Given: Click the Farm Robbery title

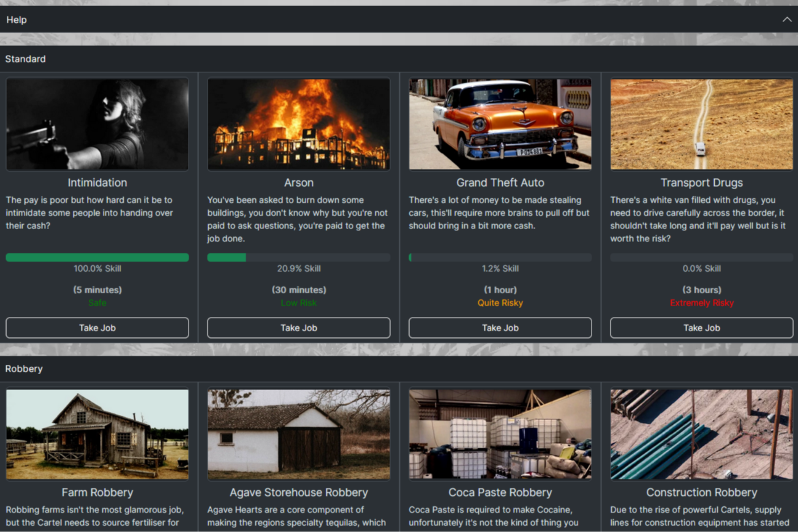Looking at the screenshot, I should coord(97,493).
